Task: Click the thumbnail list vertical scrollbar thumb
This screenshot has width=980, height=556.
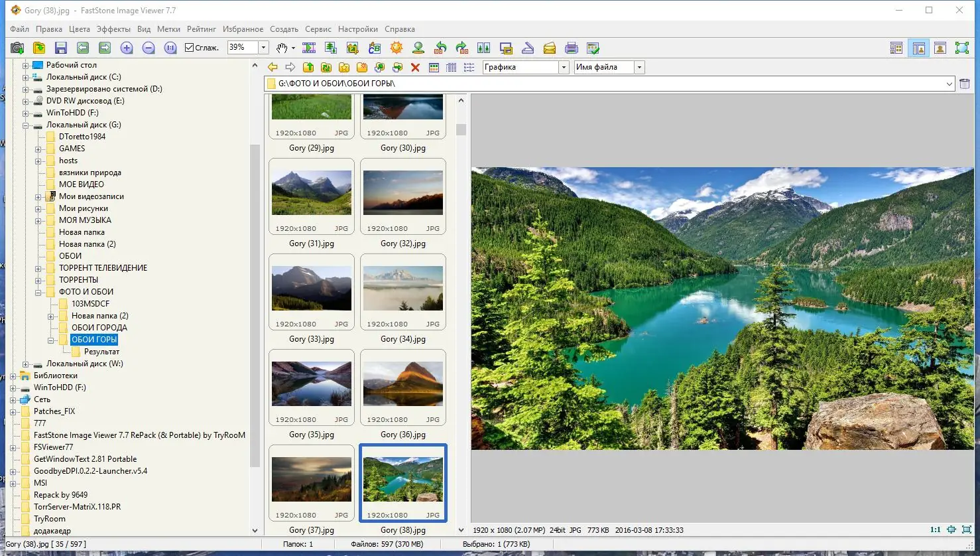Action: (461, 130)
